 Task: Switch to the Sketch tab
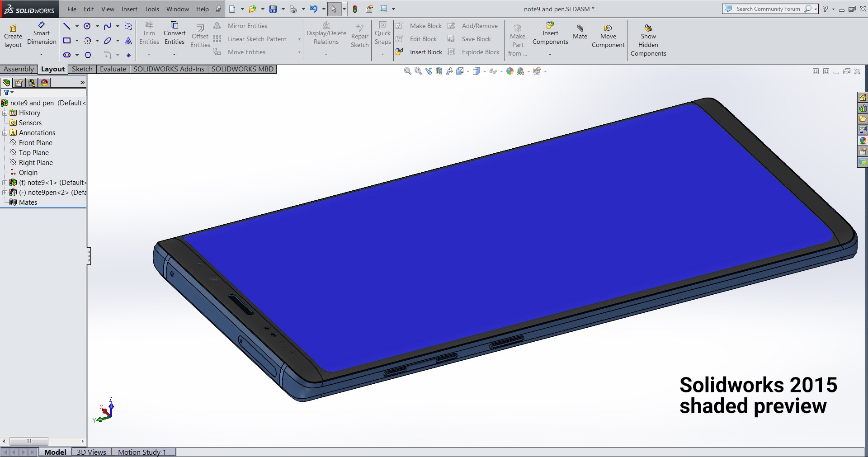(82, 69)
